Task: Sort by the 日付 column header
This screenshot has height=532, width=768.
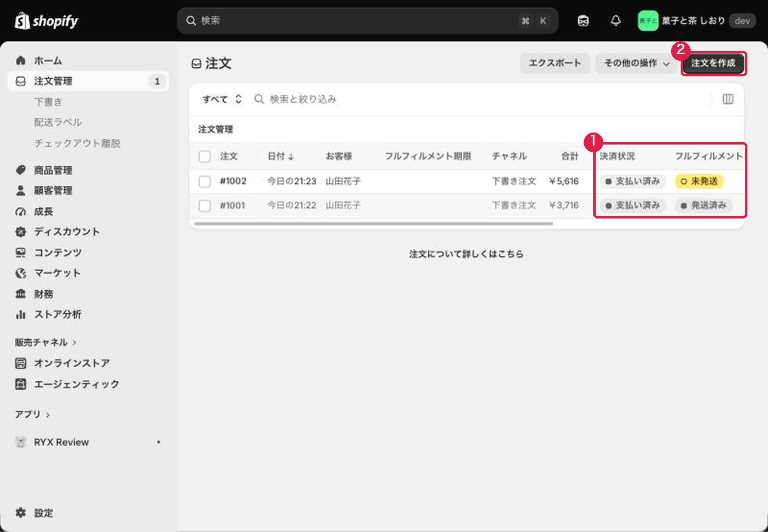Action: [x=281, y=156]
